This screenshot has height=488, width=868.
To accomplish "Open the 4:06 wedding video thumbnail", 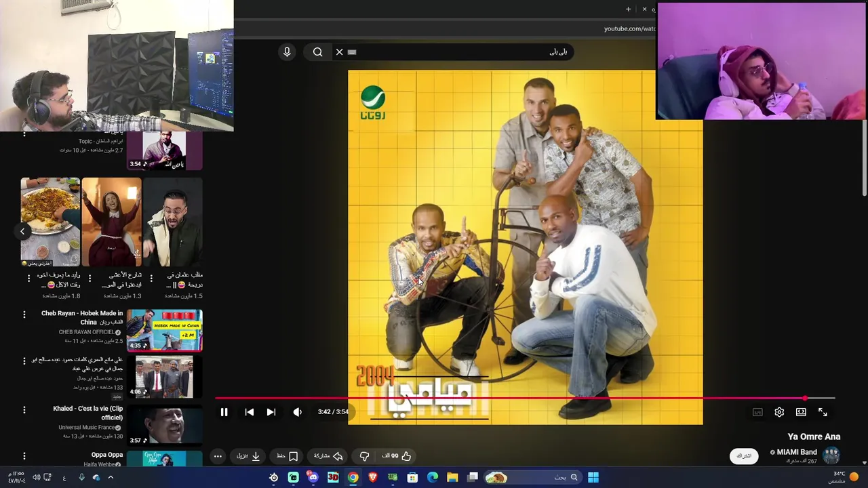I will tap(165, 378).
